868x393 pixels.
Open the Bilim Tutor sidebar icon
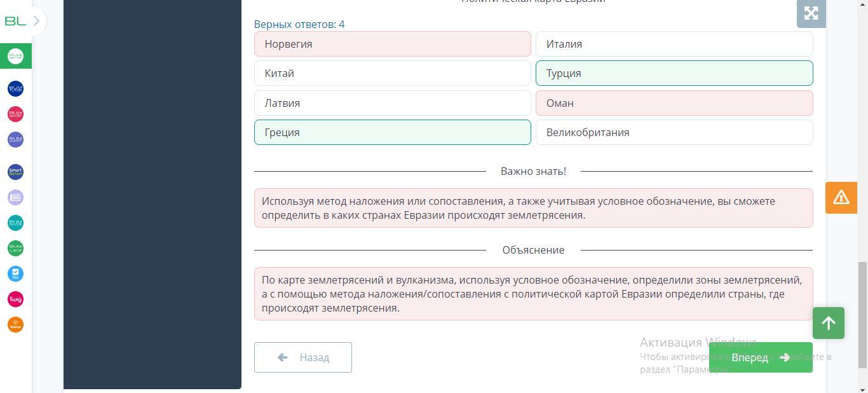click(x=15, y=88)
